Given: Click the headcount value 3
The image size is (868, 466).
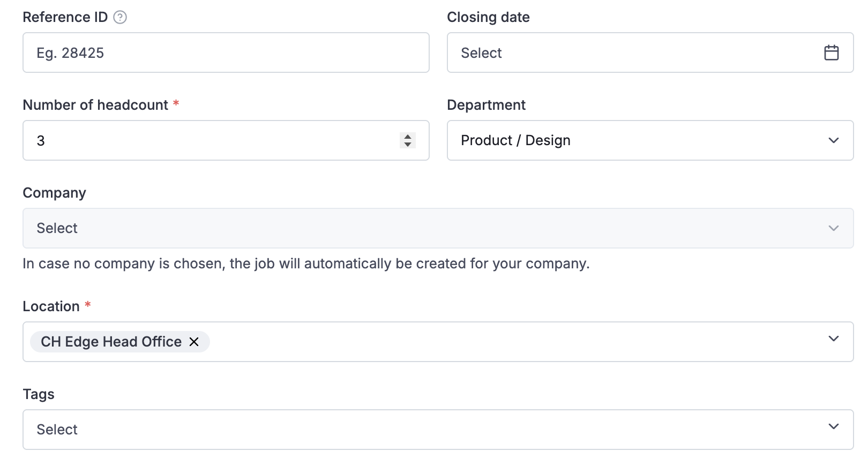Looking at the screenshot, I should click(x=41, y=141).
